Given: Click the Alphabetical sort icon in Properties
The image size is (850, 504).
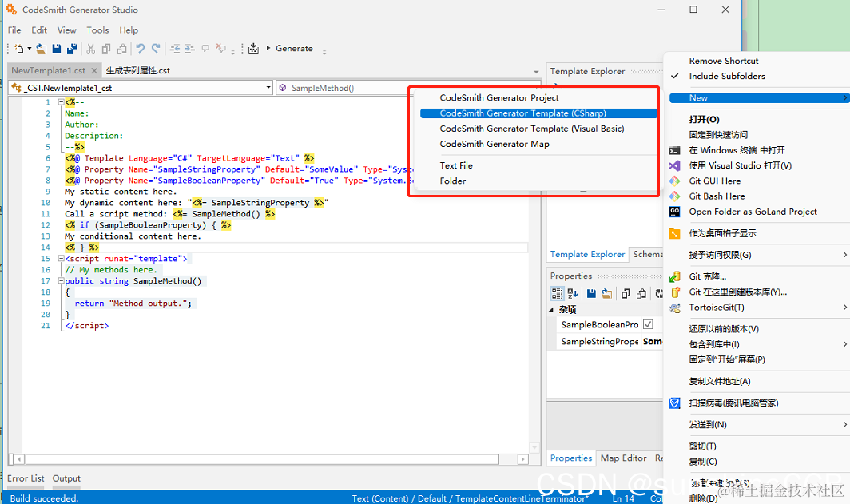Looking at the screenshot, I should pyautogui.click(x=573, y=293).
